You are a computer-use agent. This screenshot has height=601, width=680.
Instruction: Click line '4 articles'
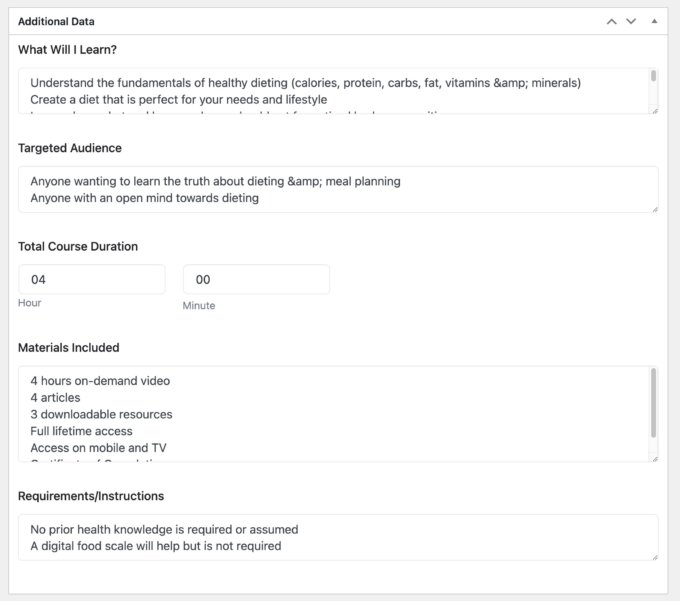55,398
